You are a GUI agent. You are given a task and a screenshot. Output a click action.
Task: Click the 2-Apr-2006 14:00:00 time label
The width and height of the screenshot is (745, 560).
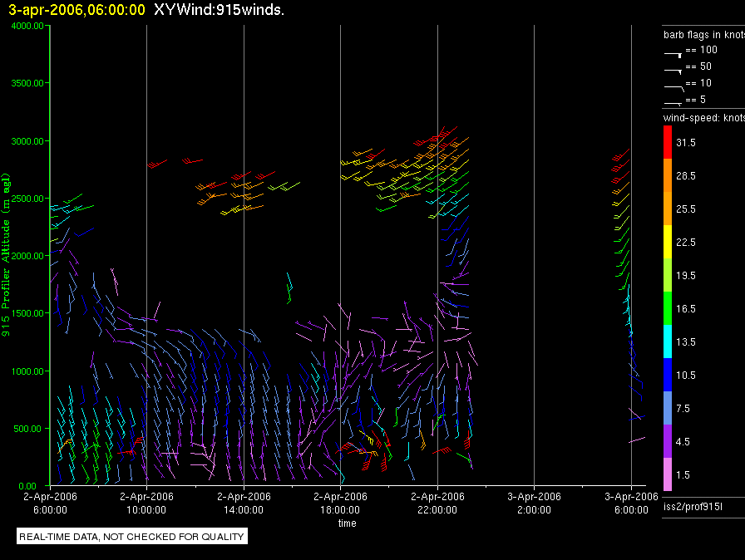[244, 503]
